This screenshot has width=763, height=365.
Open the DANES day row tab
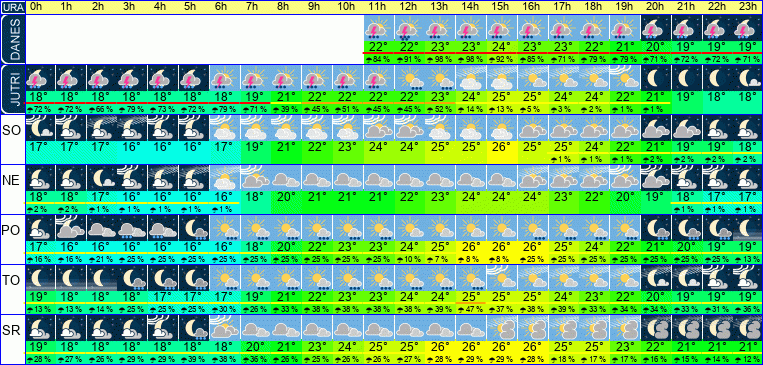tap(12, 39)
